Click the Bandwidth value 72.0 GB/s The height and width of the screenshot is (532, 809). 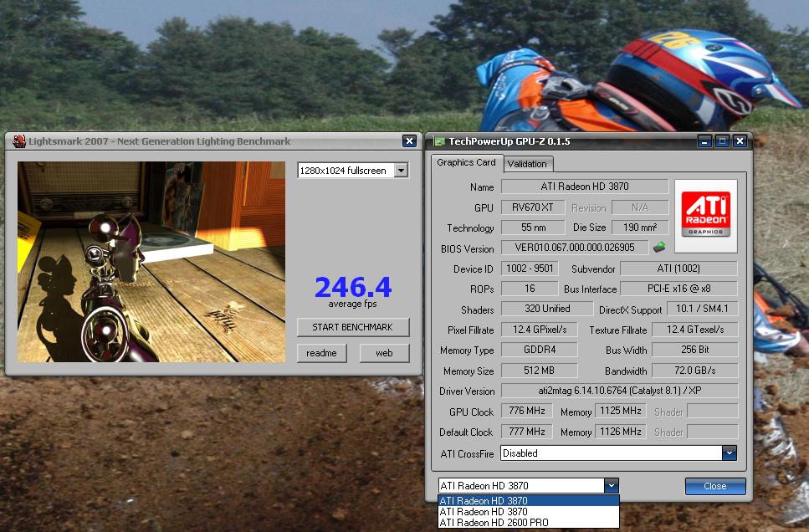click(x=695, y=371)
